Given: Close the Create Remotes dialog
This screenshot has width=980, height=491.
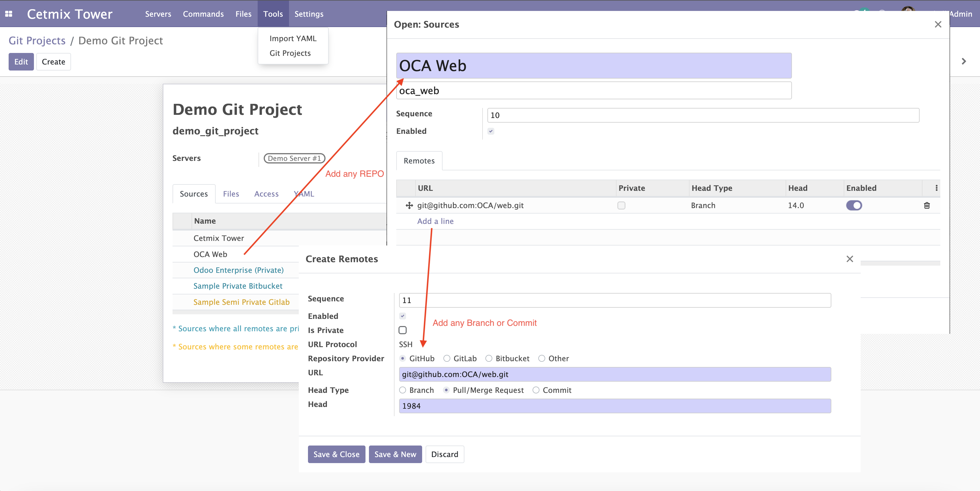Looking at the screenshot, I should (x=849, y=259).
